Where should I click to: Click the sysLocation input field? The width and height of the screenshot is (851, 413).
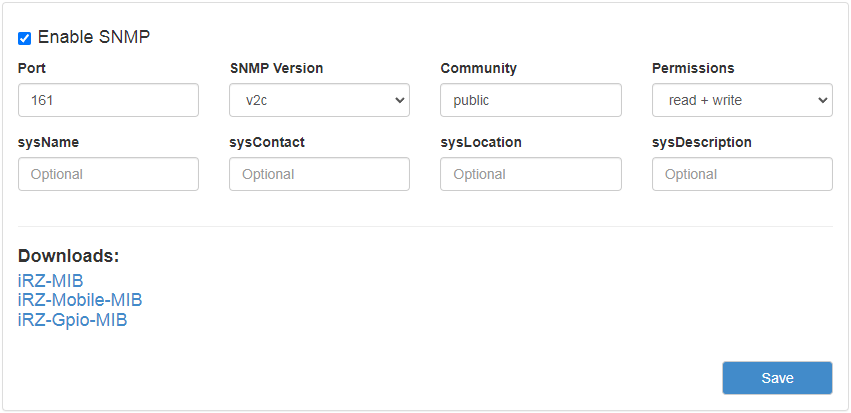coord(531,174)
